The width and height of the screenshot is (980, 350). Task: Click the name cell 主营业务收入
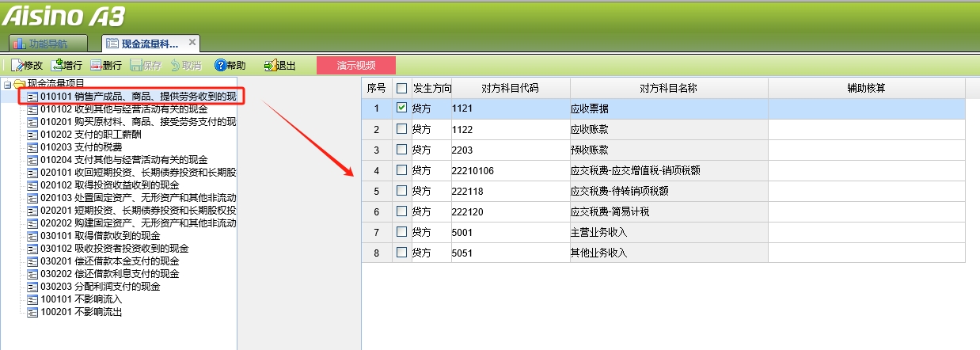point(668,232)
